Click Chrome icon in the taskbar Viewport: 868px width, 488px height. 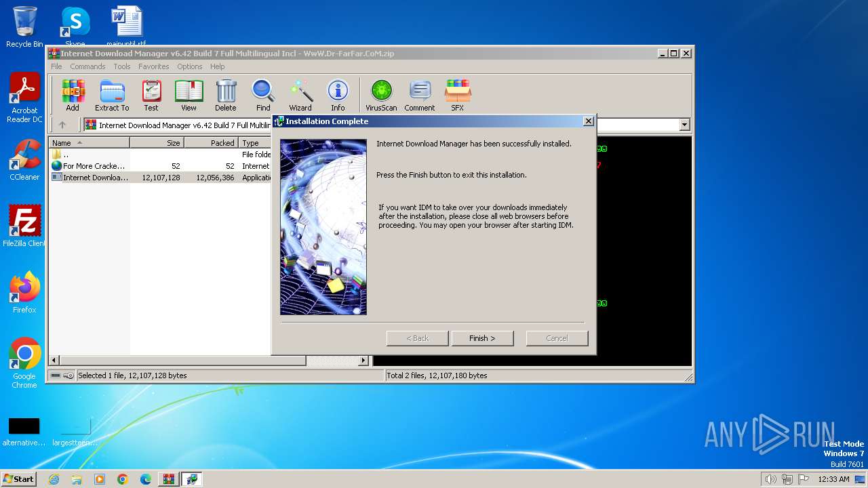point(123,479)
